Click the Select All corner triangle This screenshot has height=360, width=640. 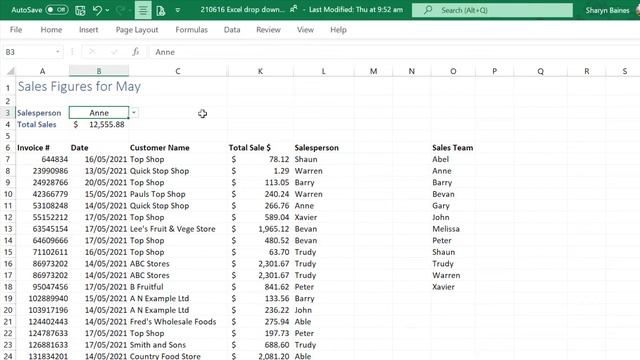pyautogui.click(x=10, y=71)
